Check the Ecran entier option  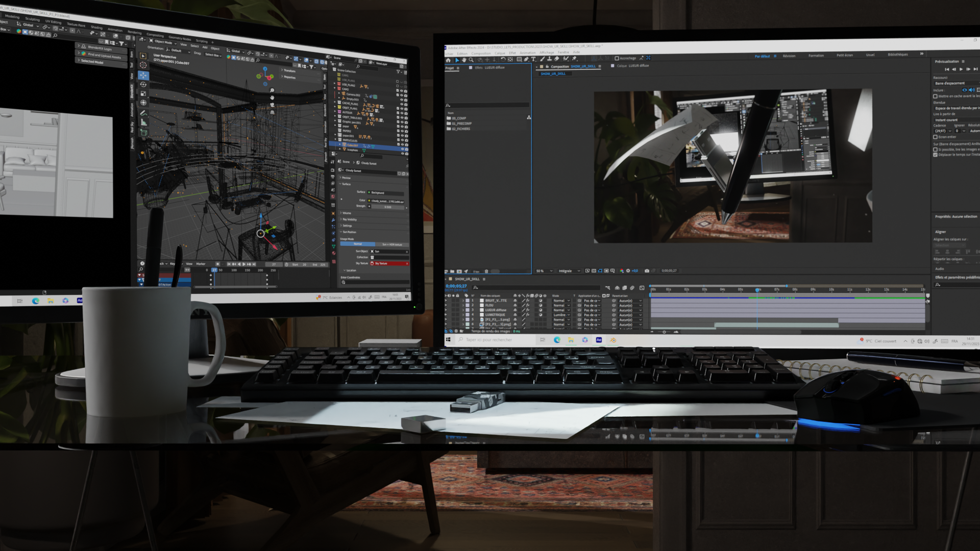click(935, 137)
